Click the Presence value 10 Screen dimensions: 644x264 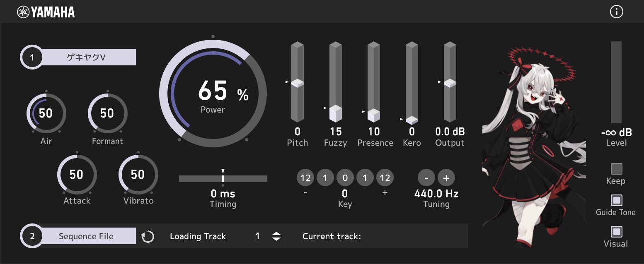pos(374,132)
